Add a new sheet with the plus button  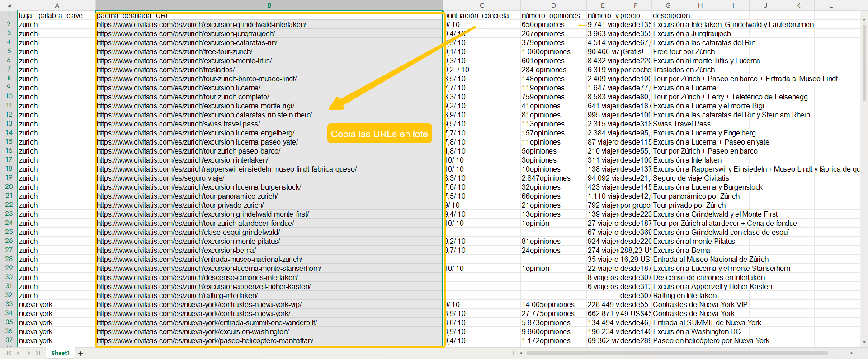(80, 354)
